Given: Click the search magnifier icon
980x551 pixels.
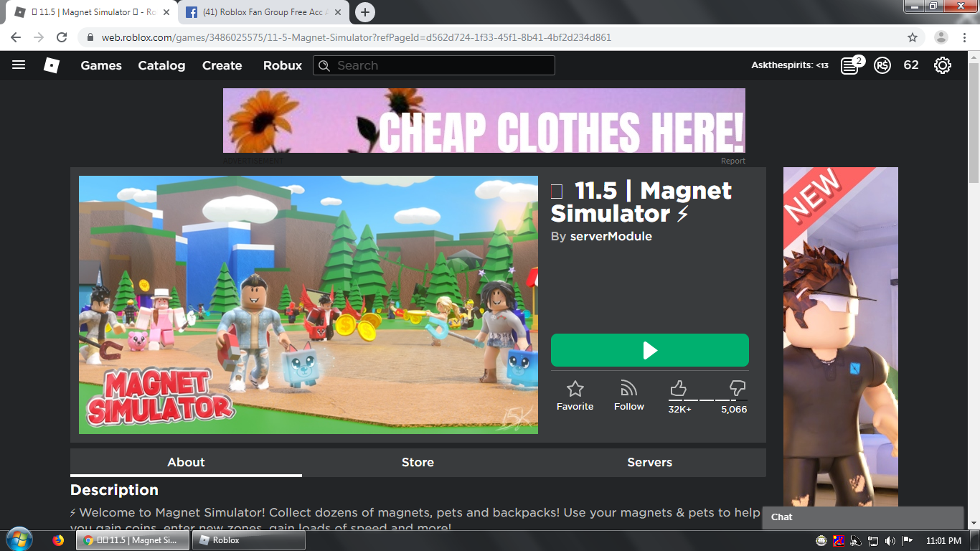Looking at the screenshot, I should coord(324,65).
